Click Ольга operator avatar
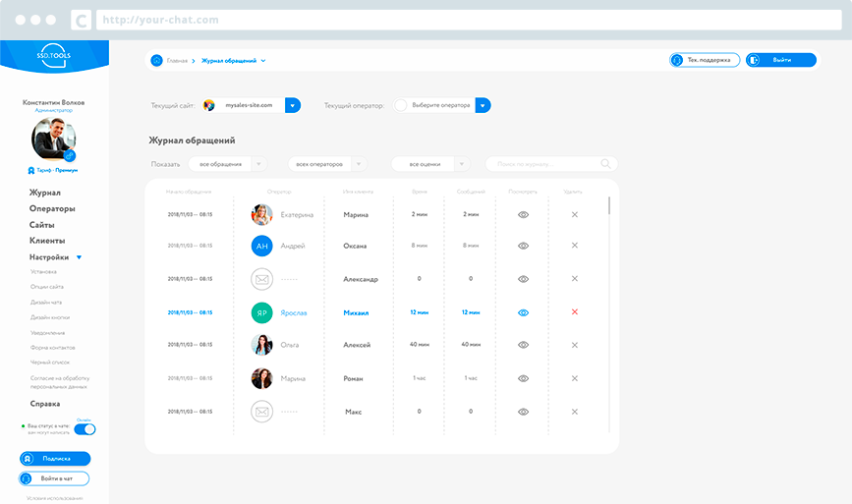Screen dimensions: 852x504 pyautogui.click(x=262, y=345)
